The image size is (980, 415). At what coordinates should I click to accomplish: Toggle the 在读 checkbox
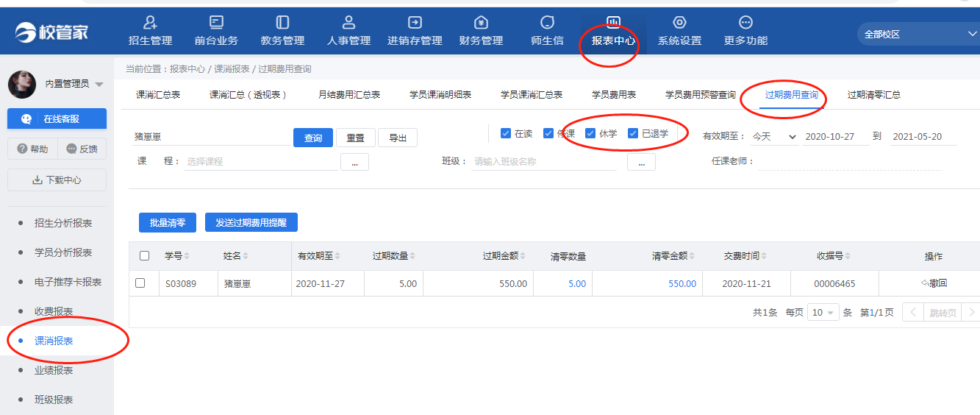point(506,133)
